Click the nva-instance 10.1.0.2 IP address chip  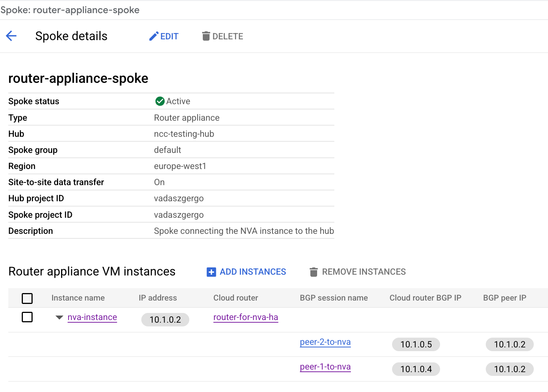[165, 320]
